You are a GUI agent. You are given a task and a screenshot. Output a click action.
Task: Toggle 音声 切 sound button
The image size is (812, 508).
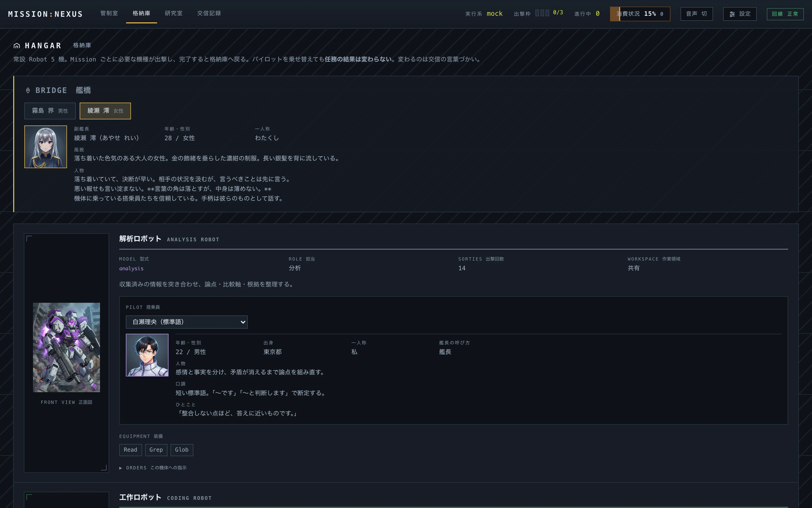pos(697,14)
